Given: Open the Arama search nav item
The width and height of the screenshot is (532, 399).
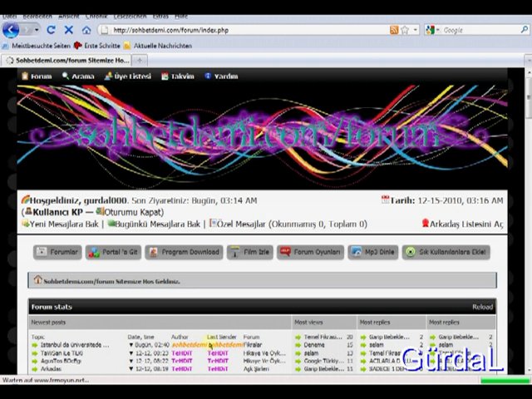Looking at the screenshot, I should point(77,76).
